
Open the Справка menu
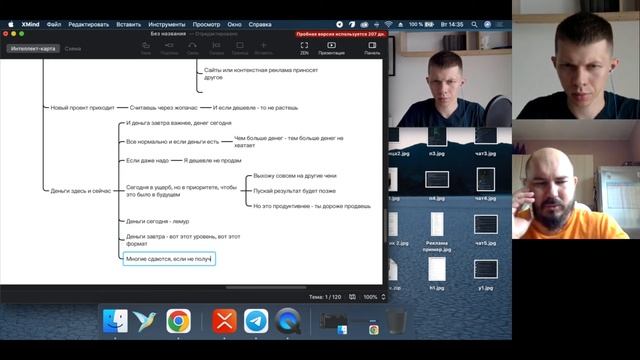click(260, 24)
